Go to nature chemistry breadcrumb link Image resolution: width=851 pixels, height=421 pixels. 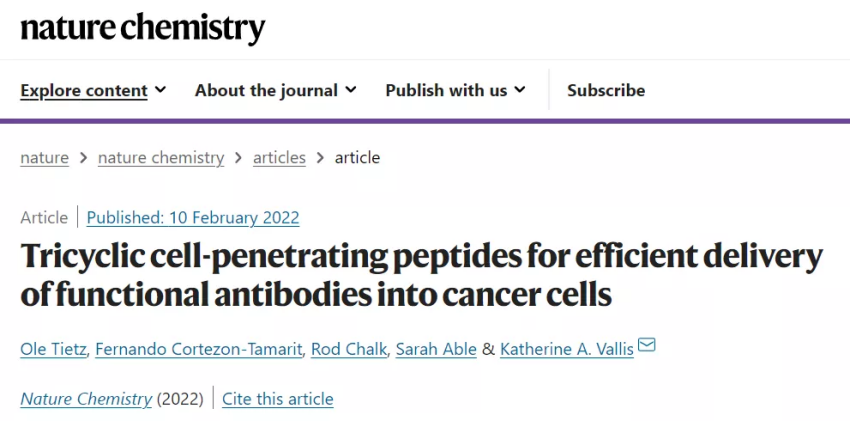[161, 158]
